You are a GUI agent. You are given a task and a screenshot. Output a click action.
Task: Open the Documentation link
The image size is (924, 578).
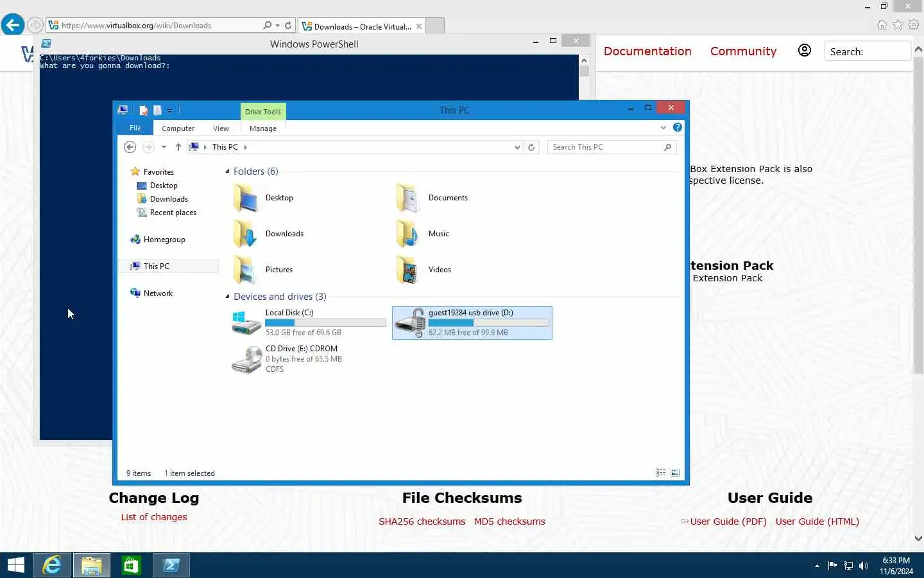[647, 51]
